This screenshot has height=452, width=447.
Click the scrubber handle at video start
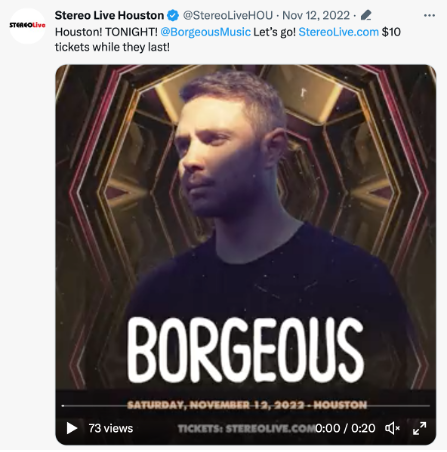point(63,406)
